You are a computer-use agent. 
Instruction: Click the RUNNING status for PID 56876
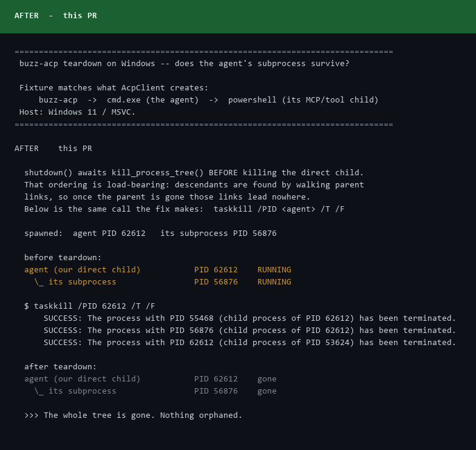click(x=274, y=281)
